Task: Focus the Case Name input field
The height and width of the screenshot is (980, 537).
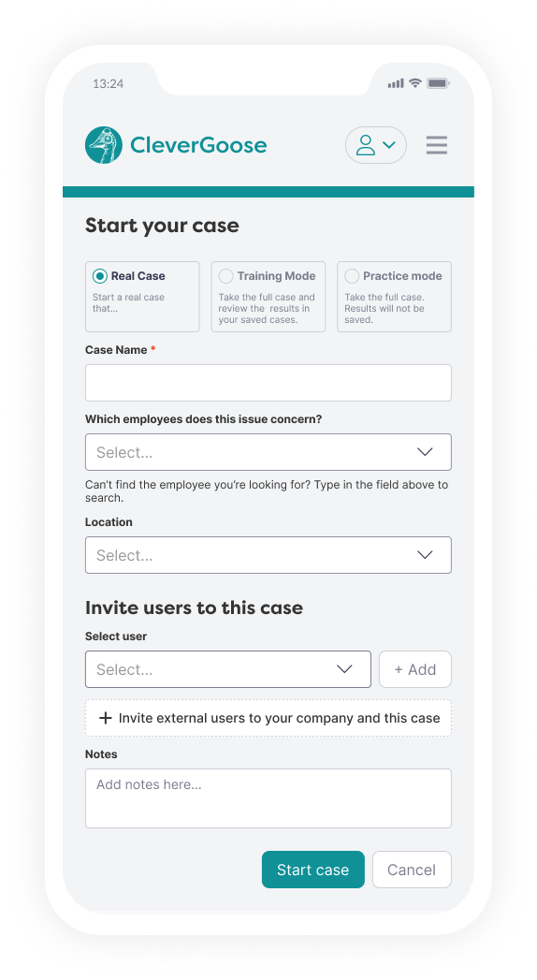Action: tap(268, 383)
